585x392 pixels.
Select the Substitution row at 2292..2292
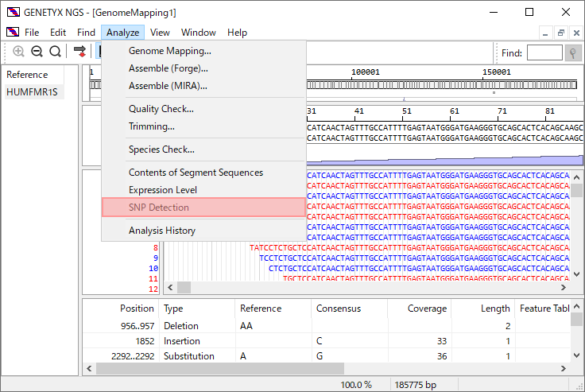327,356
